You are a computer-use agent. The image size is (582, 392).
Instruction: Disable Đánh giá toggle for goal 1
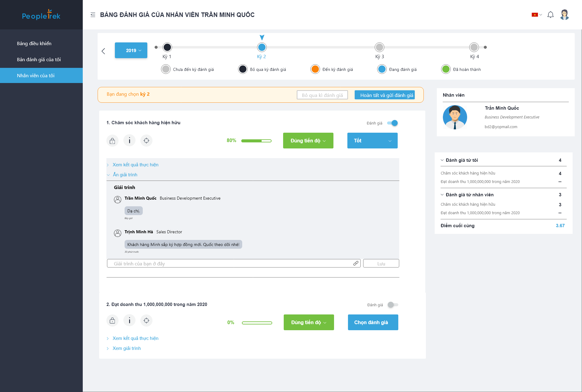pyautogui.click(x=393, y=123)
